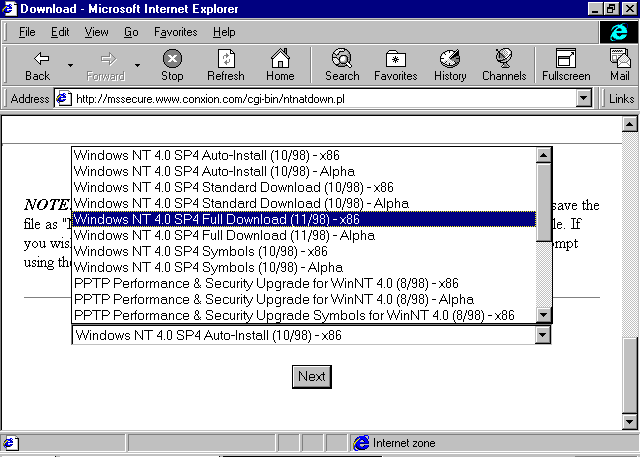Open the Help menu
Image resolution: width=640 pixels, height=457 pixels.
[224, 32]
